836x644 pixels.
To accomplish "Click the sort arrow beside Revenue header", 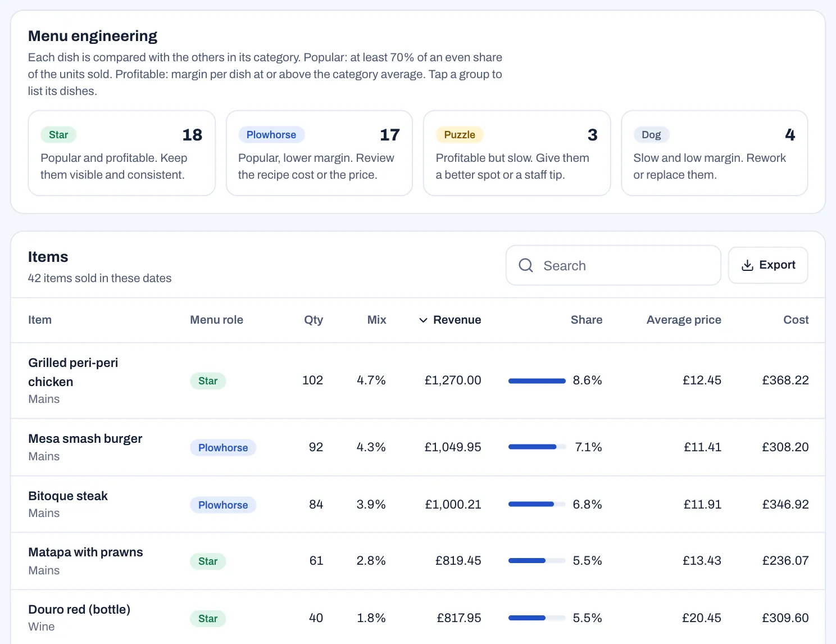I will [x=423, y=320].
